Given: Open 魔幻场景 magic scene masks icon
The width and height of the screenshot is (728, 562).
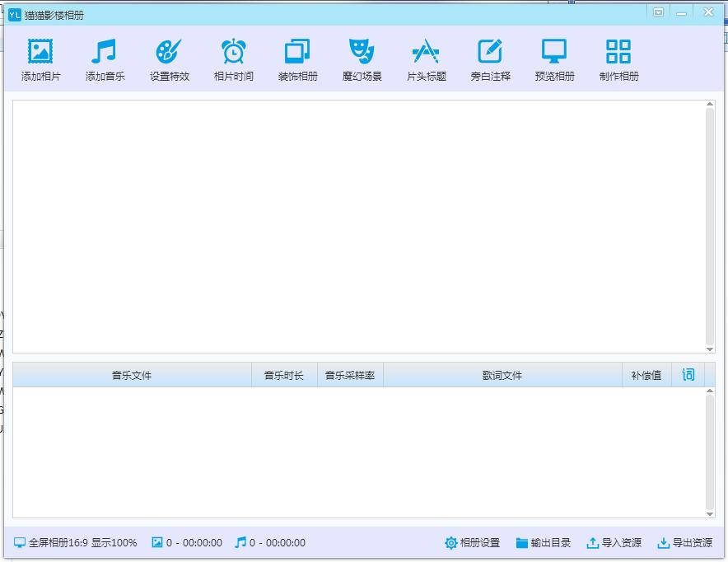Looking at the screenshot, I should pyautogui.click(x=362, y=53).
